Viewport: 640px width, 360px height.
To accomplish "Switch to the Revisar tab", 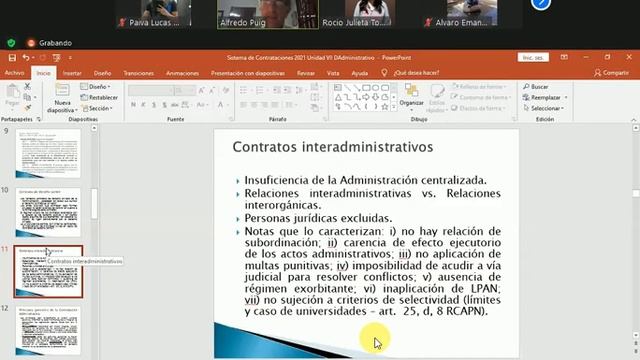I will click(x=306, y=73).
